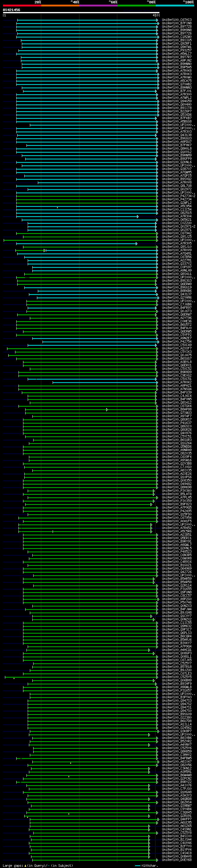Click the label UniRef100_A5ALC7
The width and height of the screenshot is (197, 868).
pos(176,54)
